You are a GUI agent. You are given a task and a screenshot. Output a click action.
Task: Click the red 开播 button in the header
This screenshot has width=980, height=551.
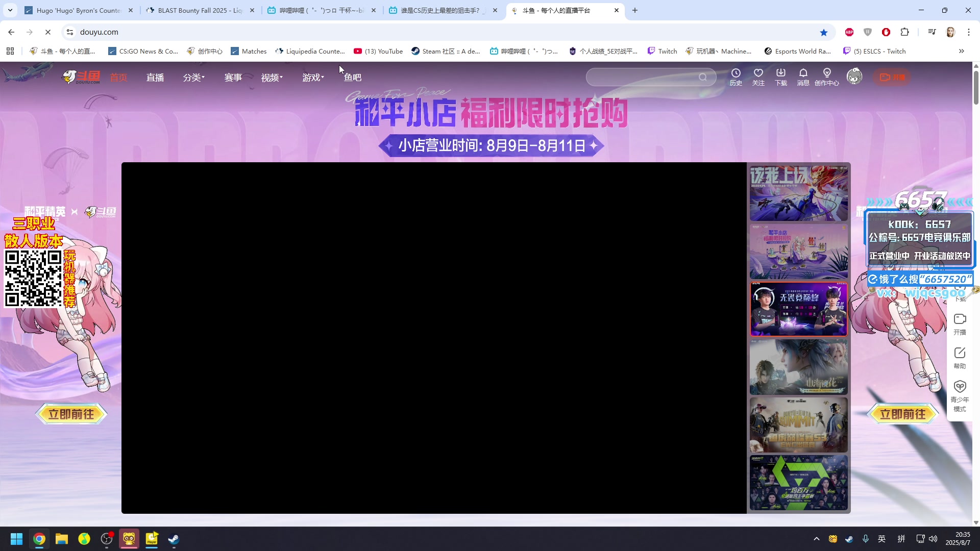click(x=892, y=77)
